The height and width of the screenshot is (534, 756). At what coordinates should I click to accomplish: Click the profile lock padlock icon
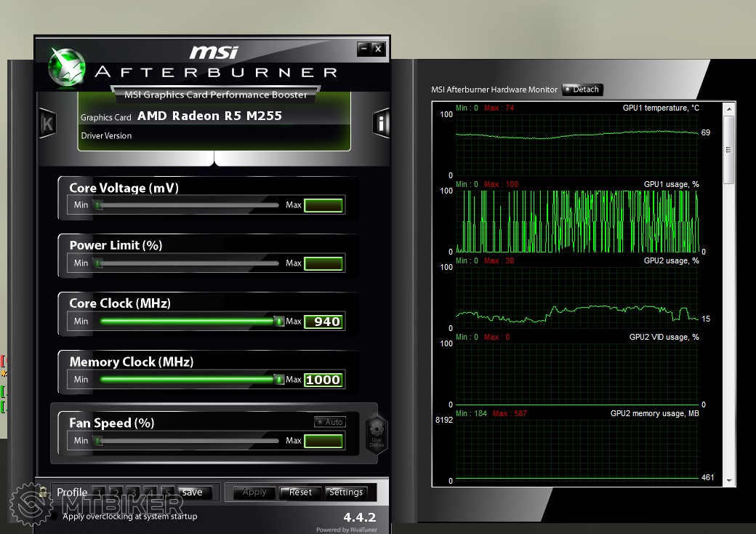coord(44,493)
